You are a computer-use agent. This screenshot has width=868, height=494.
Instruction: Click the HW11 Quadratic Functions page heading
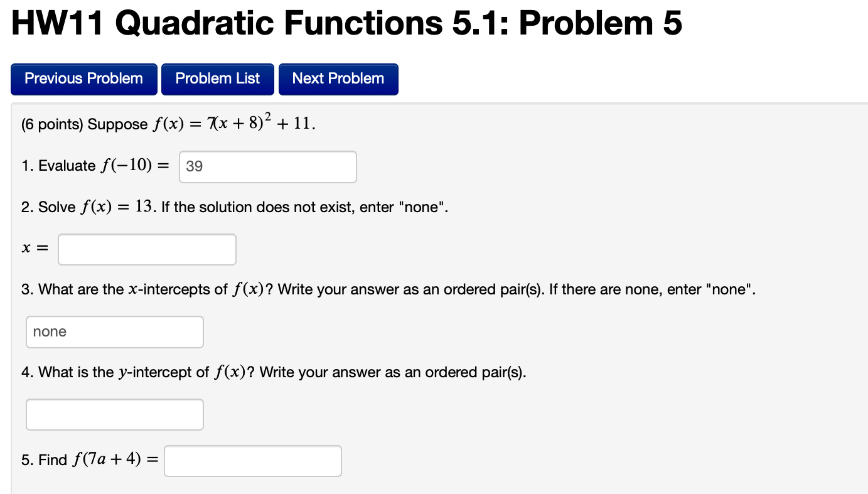point(346,23)
